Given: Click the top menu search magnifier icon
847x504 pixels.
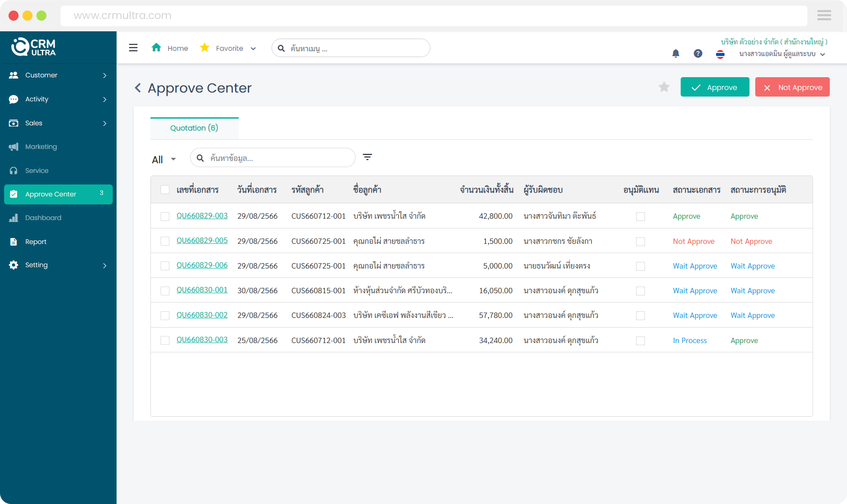Looking at the screenshot, I should (x=281, y=48).
